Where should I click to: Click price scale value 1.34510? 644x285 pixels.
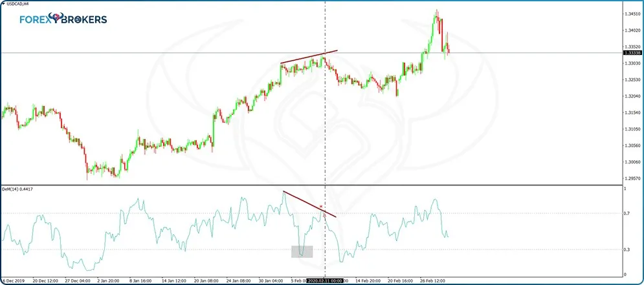coord(632,14)
